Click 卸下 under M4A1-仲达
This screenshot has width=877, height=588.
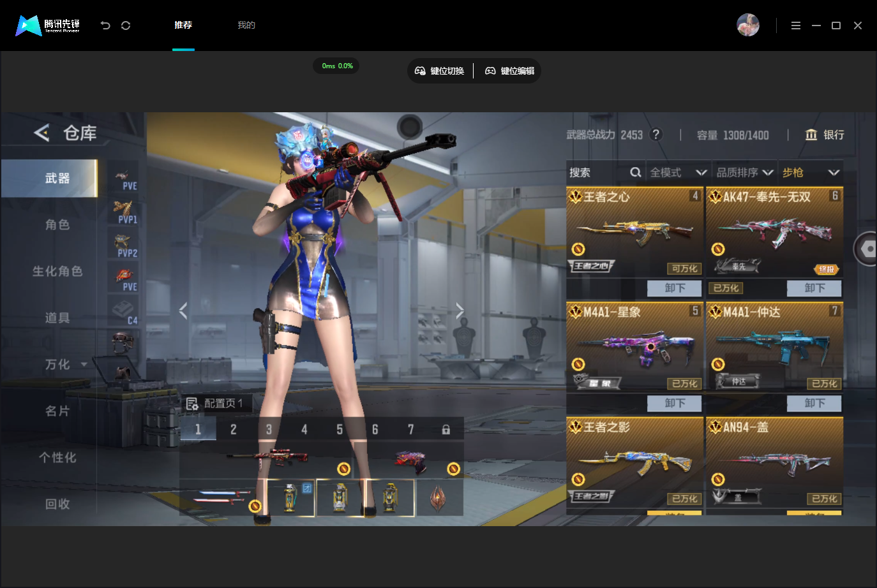tap(814, 403)
